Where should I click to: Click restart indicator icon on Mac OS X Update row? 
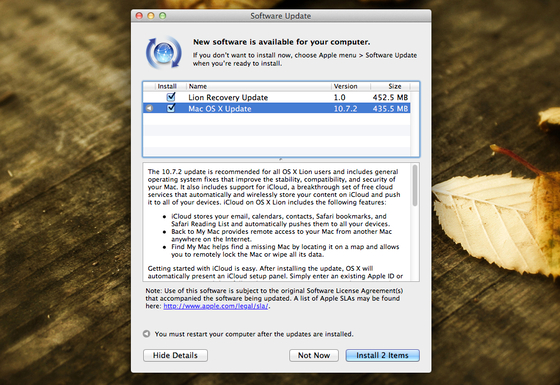(149, 108)
